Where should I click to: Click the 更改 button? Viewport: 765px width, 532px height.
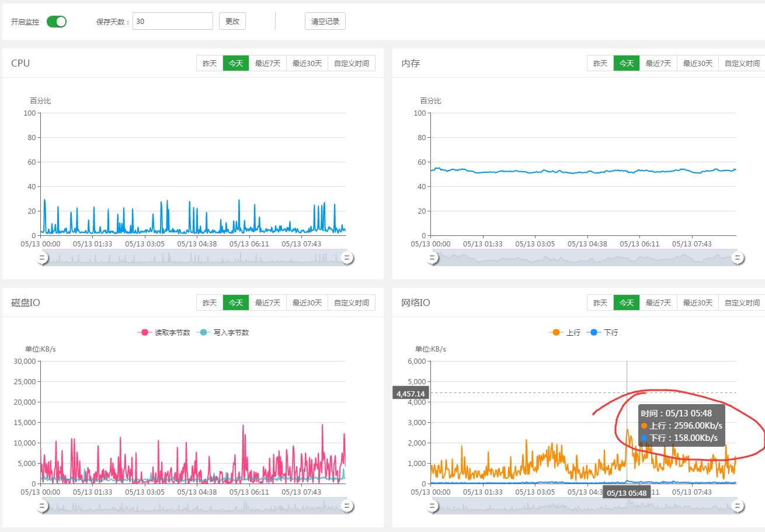pos(232,21)
